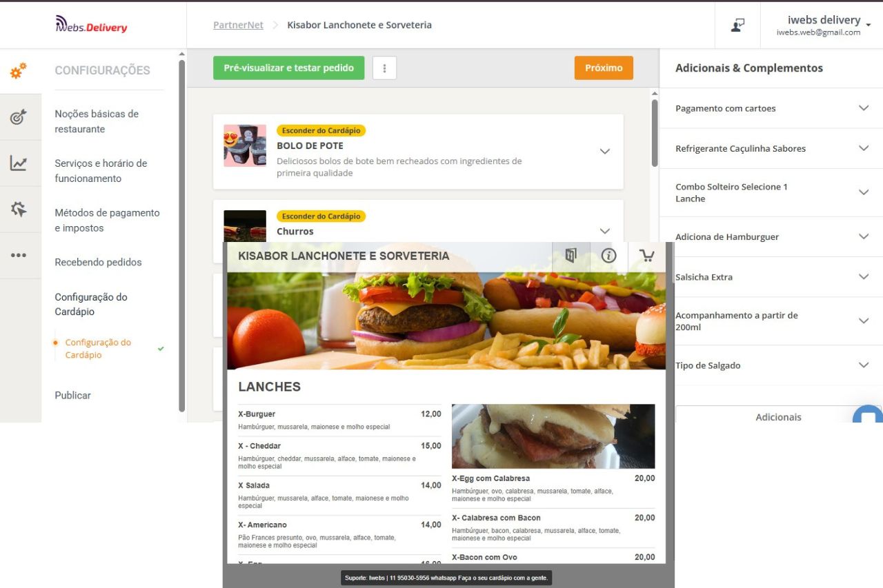883x588 pixels.
Task: Select X-Bacon com Ovo item
Action: (x=553, y=557)
